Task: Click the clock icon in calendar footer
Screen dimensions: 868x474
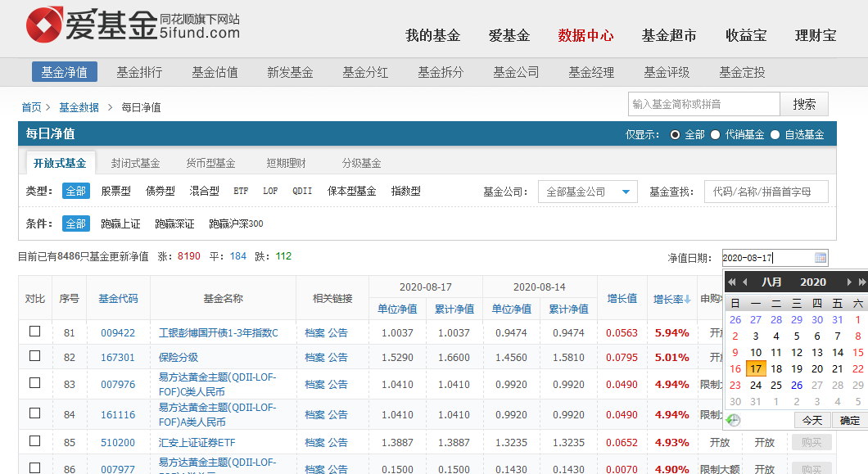Action: [x=733, y=420]
